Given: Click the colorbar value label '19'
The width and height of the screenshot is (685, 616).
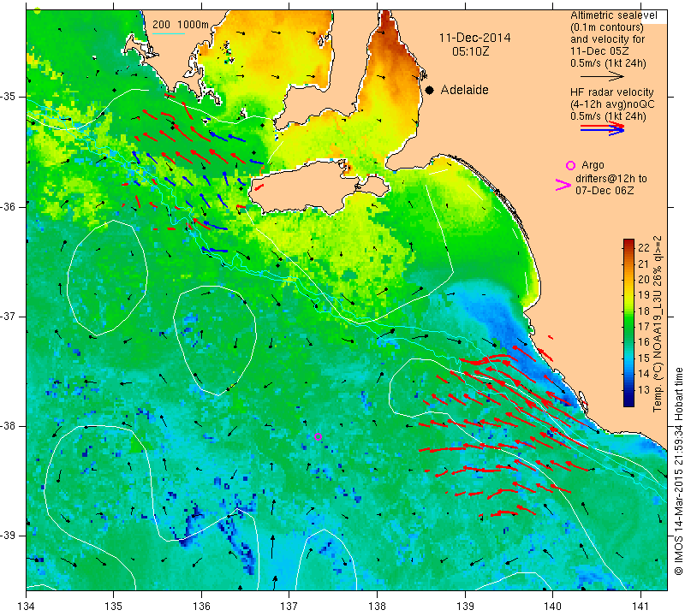Looking at the screenshot, I should 644,294.
